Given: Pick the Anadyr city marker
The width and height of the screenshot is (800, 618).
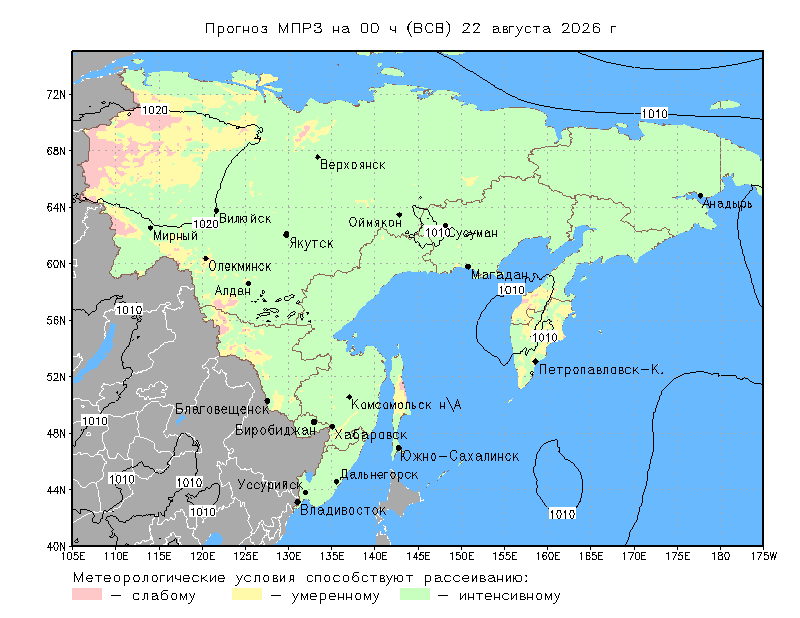Looking at the screenshot, I should click(x=701, y=196).
